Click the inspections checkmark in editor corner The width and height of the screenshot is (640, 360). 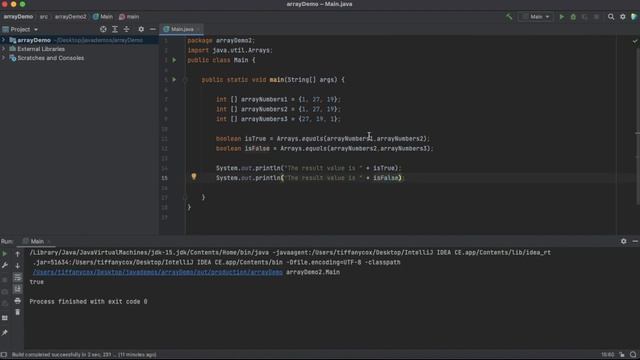(x=635, y=41)
